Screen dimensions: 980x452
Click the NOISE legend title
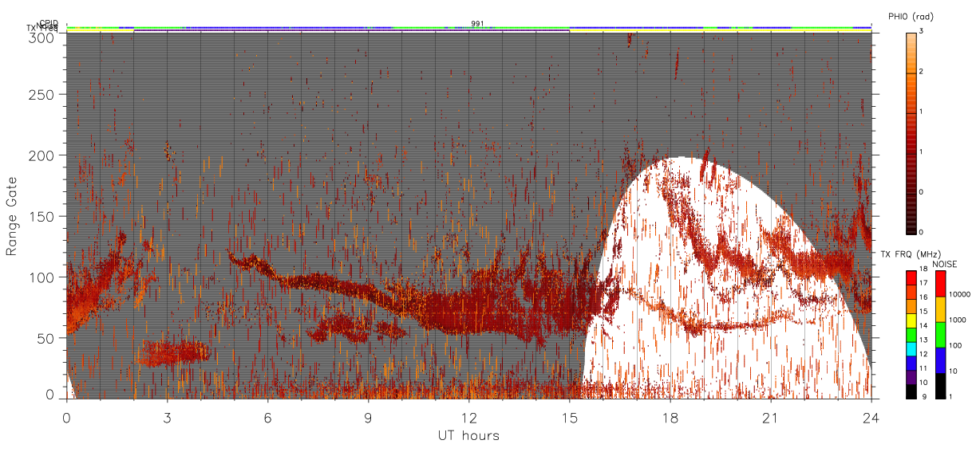[x=945, y=263]
